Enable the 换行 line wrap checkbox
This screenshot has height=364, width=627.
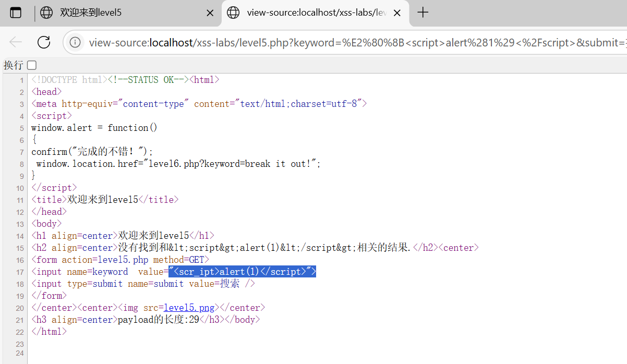tap(32, 65)
